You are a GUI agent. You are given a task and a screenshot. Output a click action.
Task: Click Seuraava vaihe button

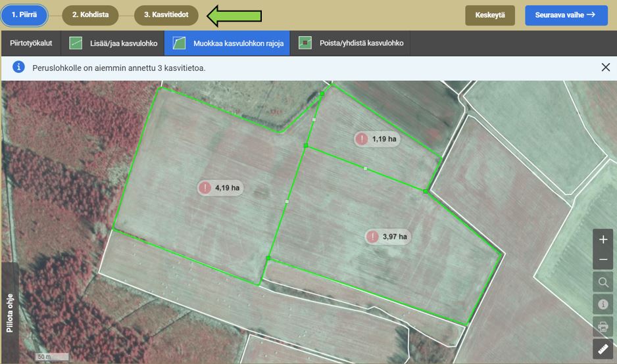pyautogui.click(x=566, y=15)
